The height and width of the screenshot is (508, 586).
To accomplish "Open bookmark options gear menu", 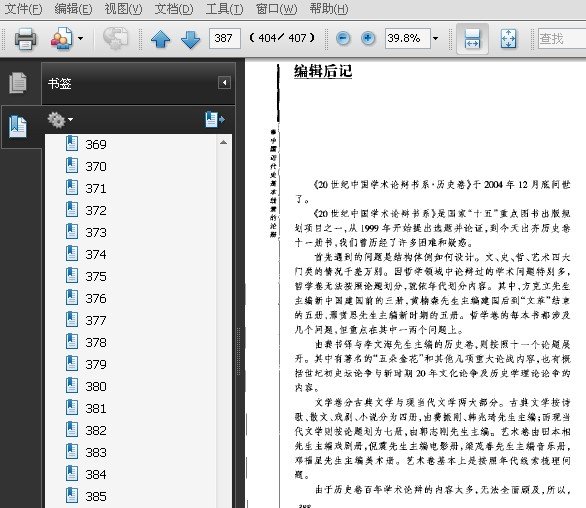I will click(60, 120).
